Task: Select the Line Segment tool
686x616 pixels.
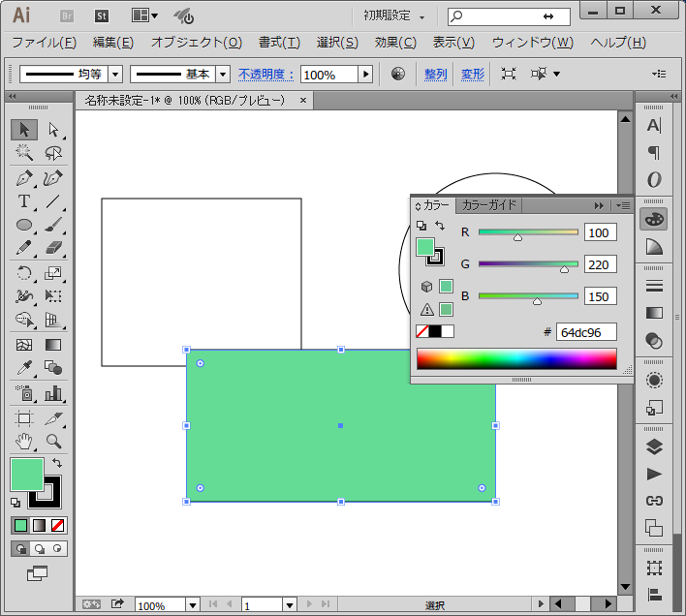Action: (53, 201)
